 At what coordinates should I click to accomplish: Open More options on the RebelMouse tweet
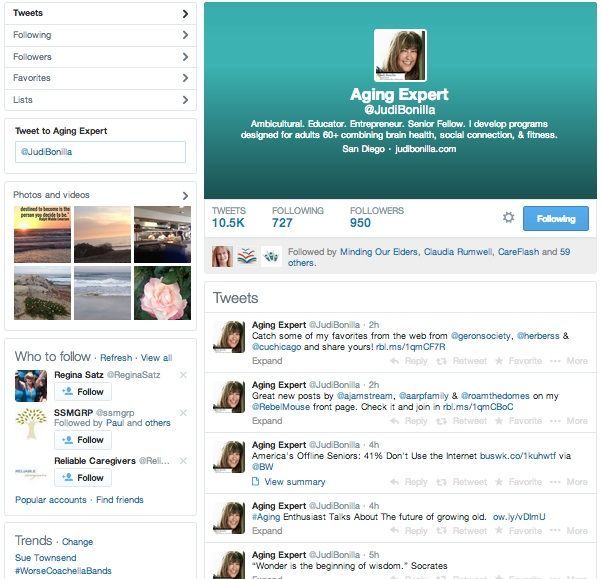coord(569,421)
